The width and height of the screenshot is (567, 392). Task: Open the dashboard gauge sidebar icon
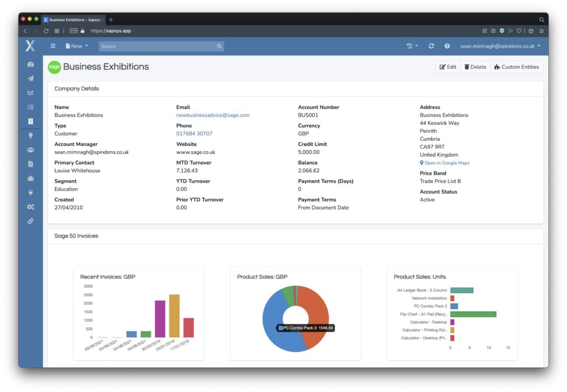(x=31, y=64)
